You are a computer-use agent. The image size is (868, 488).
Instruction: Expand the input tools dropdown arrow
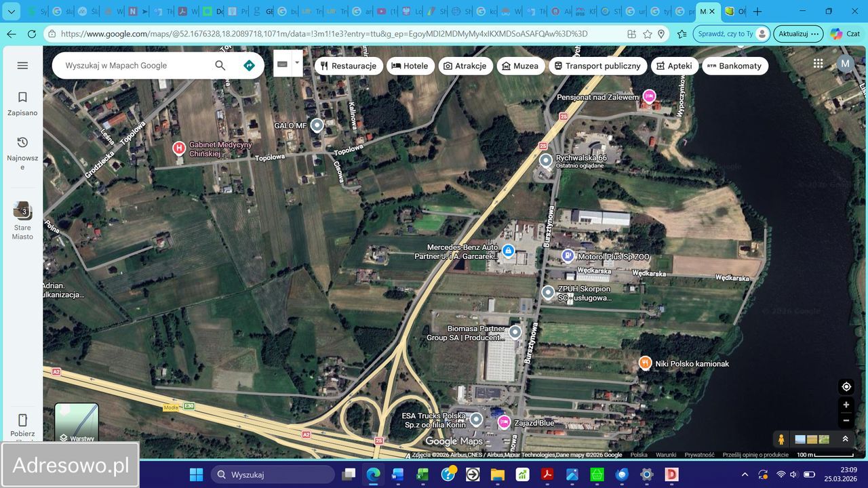pyautogui.click(x=297, y=63)
